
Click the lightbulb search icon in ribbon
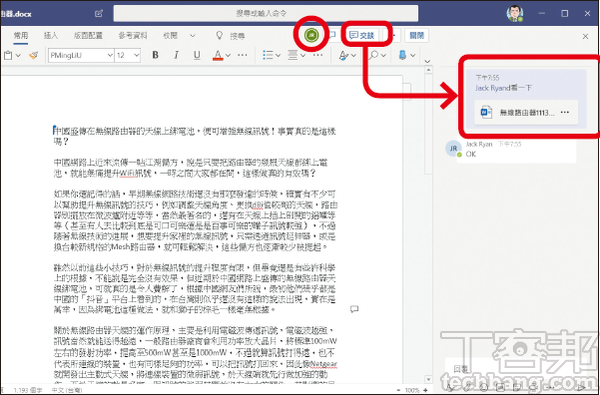coord(219,36)
